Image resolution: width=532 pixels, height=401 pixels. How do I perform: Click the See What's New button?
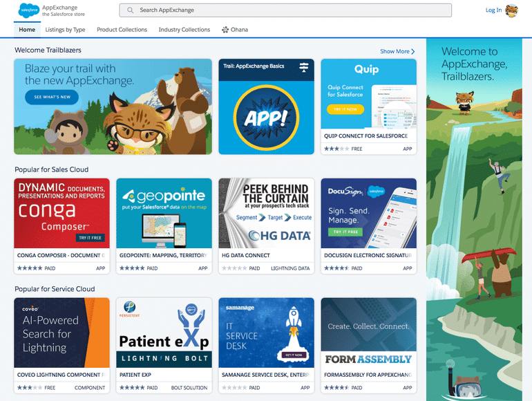pyautogui.click(x=52, y=97)
